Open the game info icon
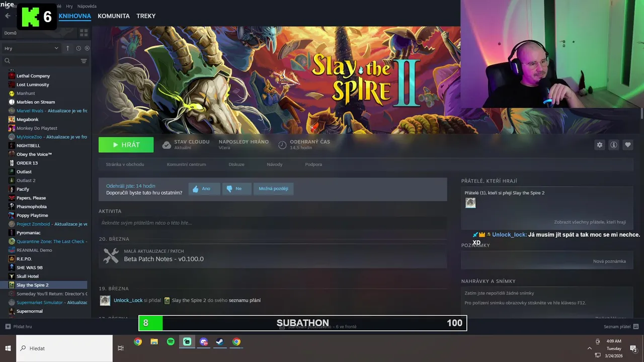 coord(614,145)
